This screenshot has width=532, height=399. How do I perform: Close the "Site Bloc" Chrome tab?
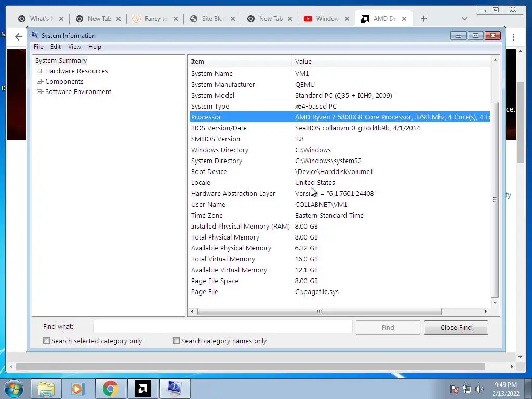(x=232, y=19)
